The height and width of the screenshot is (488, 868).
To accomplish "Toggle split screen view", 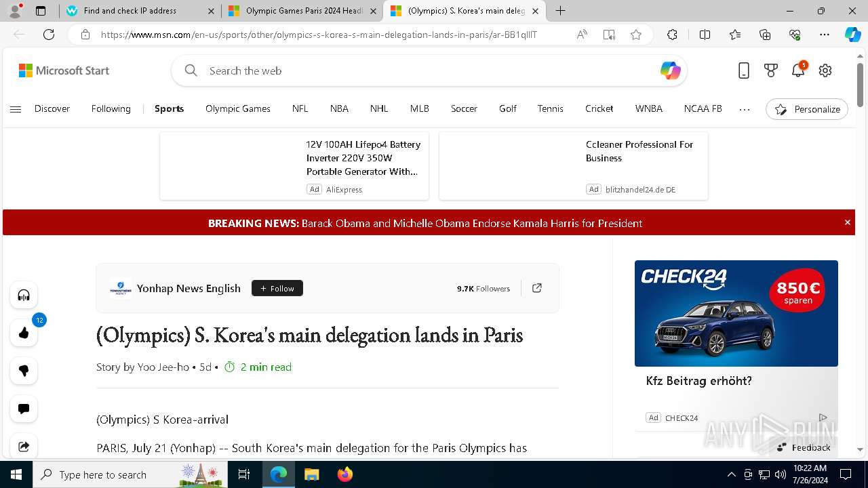I will pyautogui.click(x=705, y=35).
